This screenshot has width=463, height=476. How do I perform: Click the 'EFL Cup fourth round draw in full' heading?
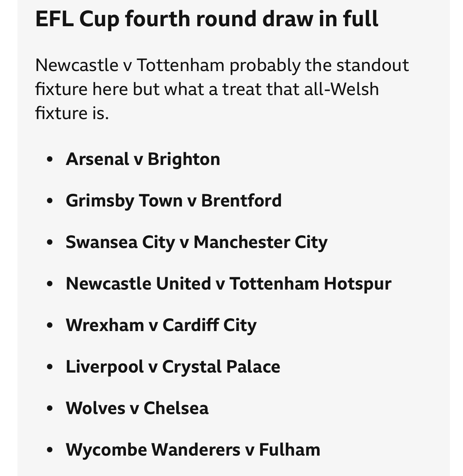pyautogui.click(x=207, y=20)
